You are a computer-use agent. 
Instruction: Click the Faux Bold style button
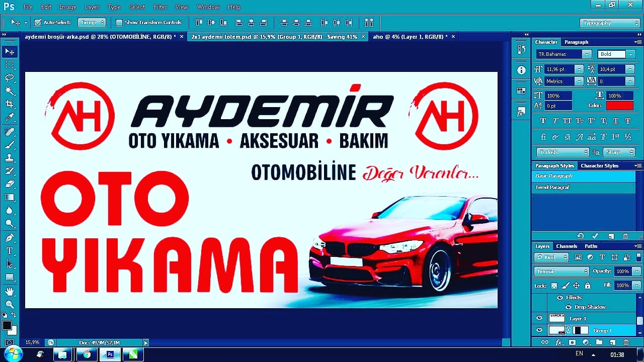point(543,121)
